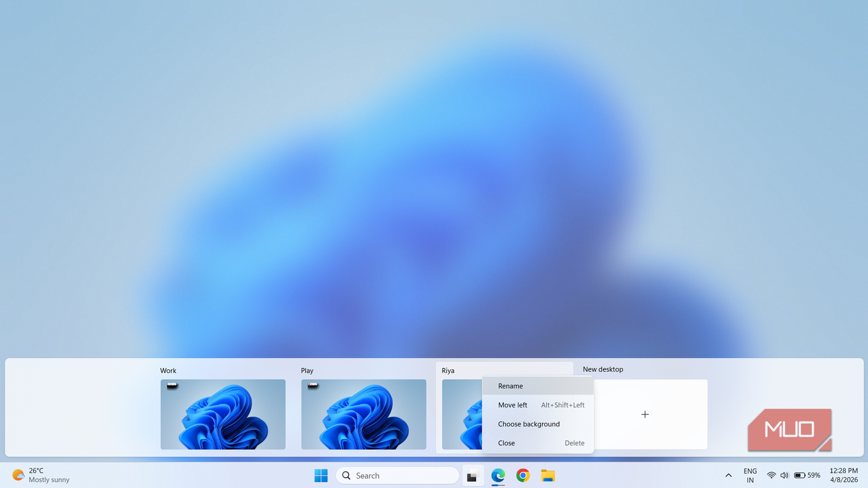This screenshot has width=868, height=488.
Task: Choose Close in the context menu
Action: 538,443
